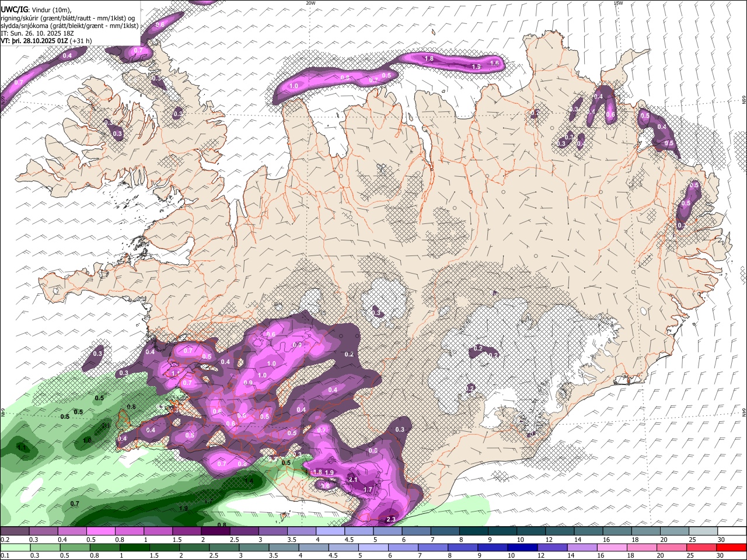
Task: Click the 2.3 snowfall value on the map
Action: (391, 519)
